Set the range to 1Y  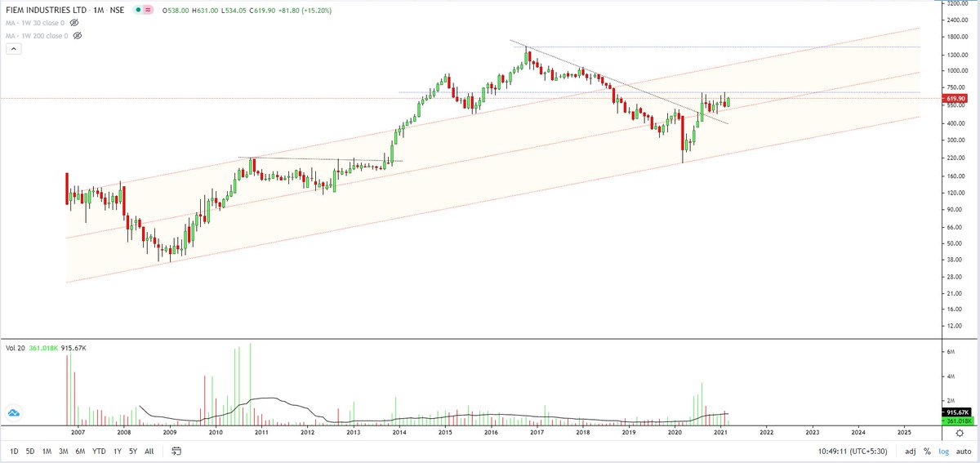118,451
